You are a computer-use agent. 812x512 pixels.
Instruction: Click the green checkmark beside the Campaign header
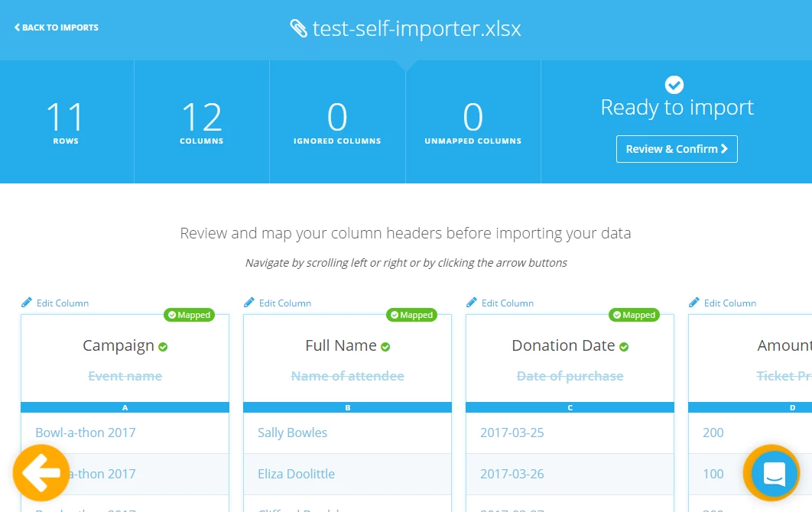pos(162,346)
